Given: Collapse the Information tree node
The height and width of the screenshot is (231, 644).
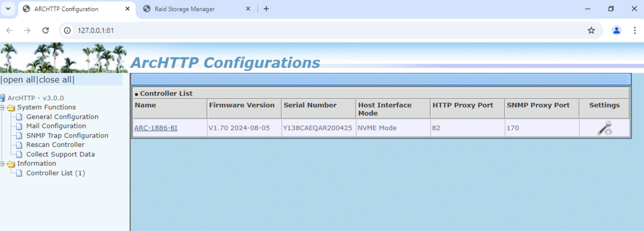Looking at the screenshot, I should pos(2,164).
